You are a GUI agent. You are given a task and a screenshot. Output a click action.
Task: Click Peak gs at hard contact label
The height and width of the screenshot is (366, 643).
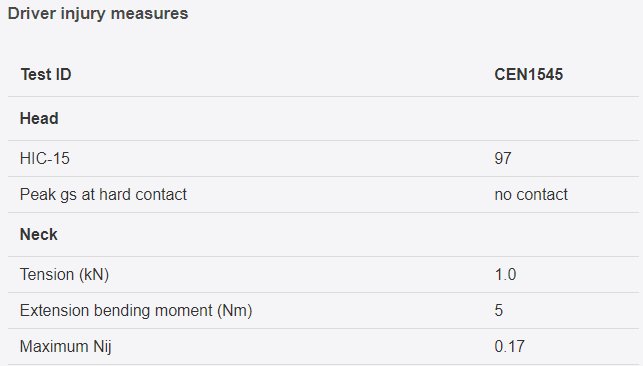point(103,195)
